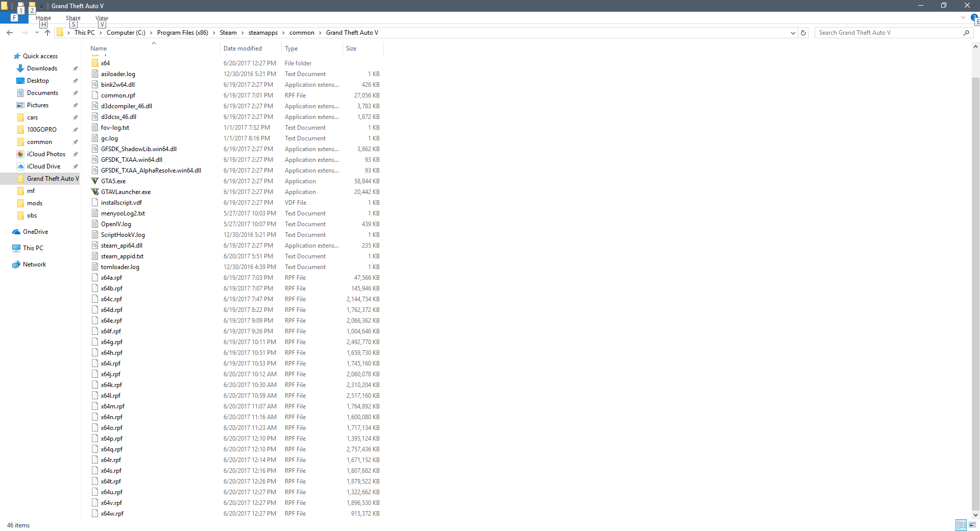Viewport: 980px width, 531px height.
Task: Select the x64w.rpf file
Action: [112, 514]
